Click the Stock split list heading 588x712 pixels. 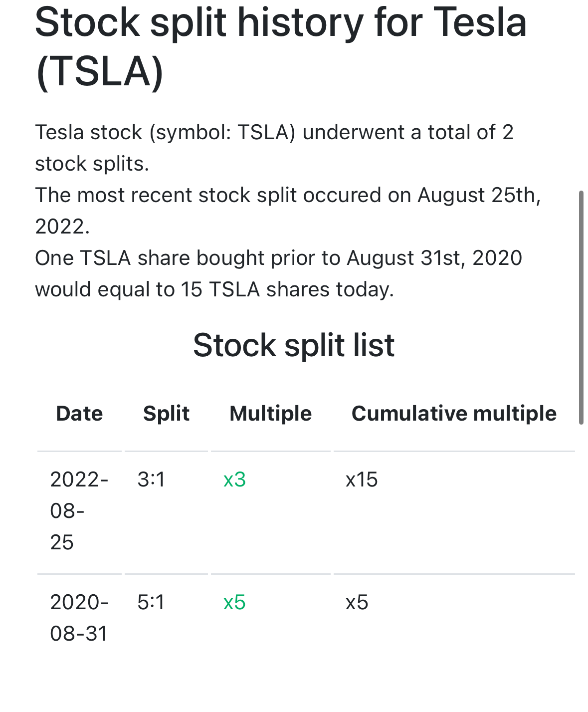pos(294,345)
